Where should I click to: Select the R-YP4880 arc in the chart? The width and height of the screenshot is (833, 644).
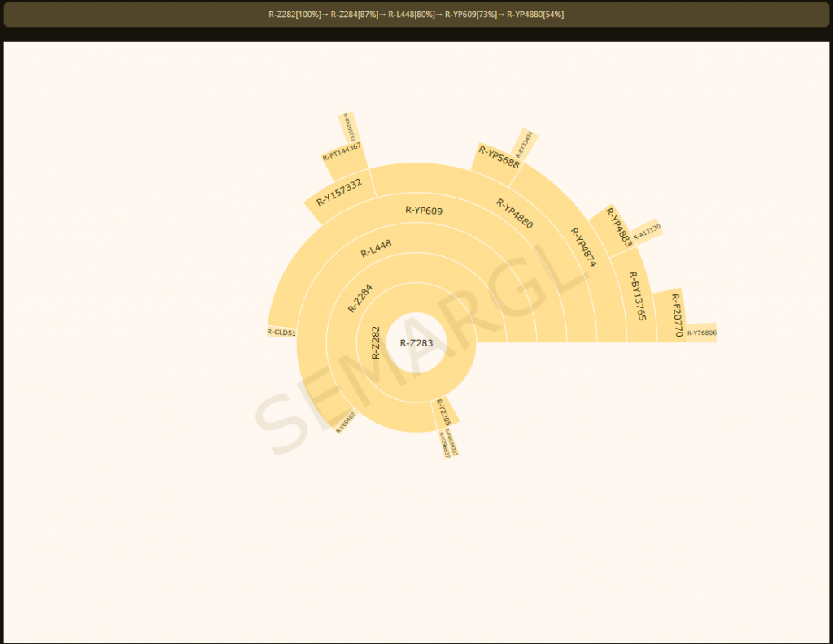click(514, 214)
